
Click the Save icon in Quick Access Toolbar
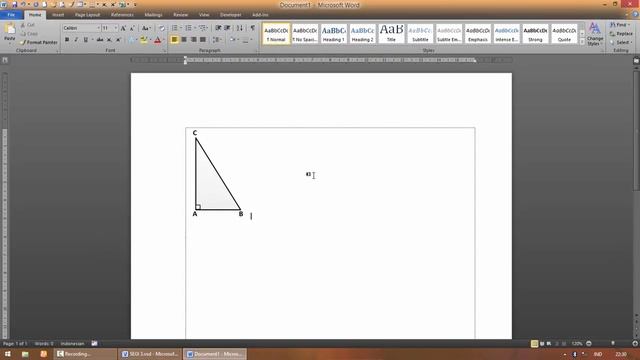pos(14,4)
